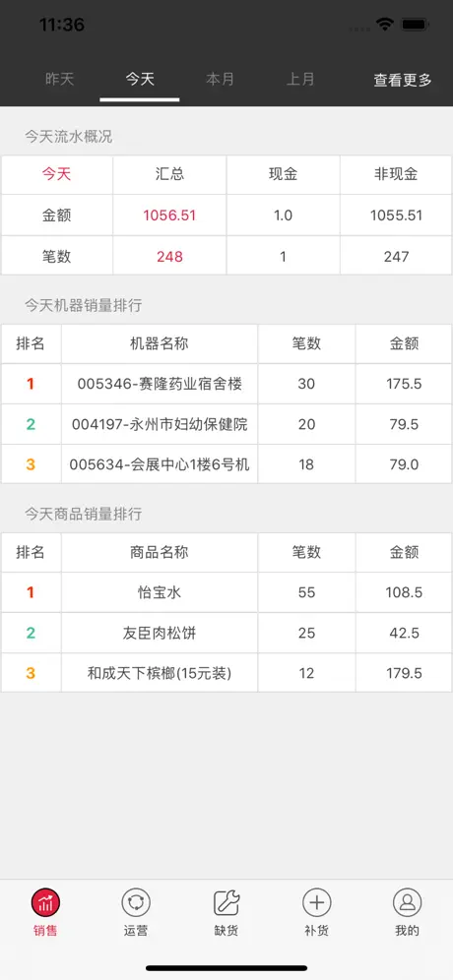The height and width of the screenshot is (980, 453).
Task: Open the 销售 sales icon in the bottom bar
Action: pos(45,903)
